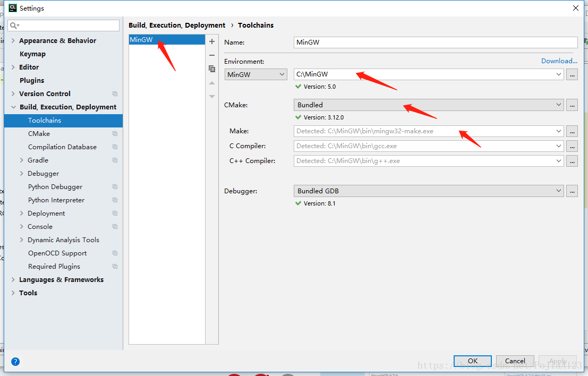Click project-level icon beside Console
Image resolution: width=588 pixels, height=376 pixels.
115,226
